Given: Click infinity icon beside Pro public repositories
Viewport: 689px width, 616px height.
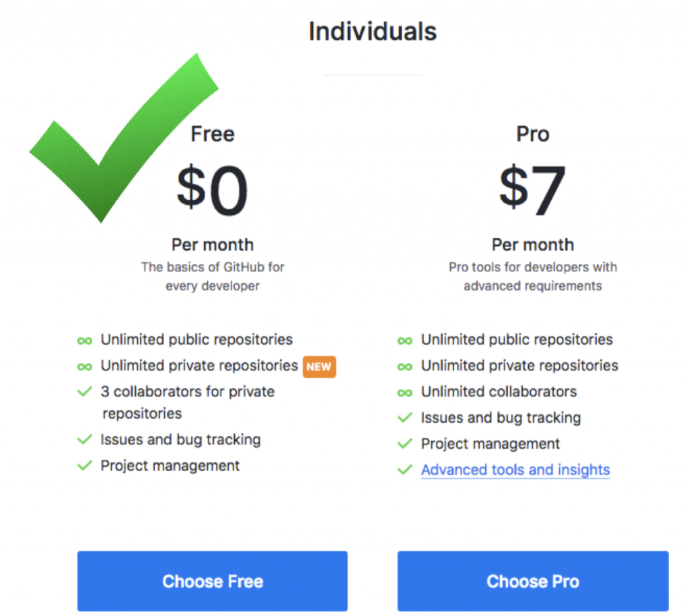Looking at the screenshot, I should [404, 341].
